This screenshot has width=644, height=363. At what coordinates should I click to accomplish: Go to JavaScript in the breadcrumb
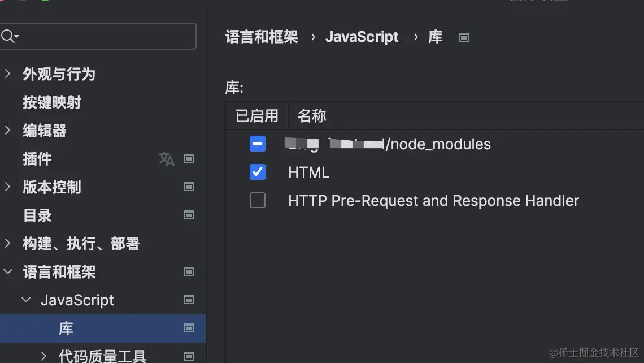pos(362,37)
